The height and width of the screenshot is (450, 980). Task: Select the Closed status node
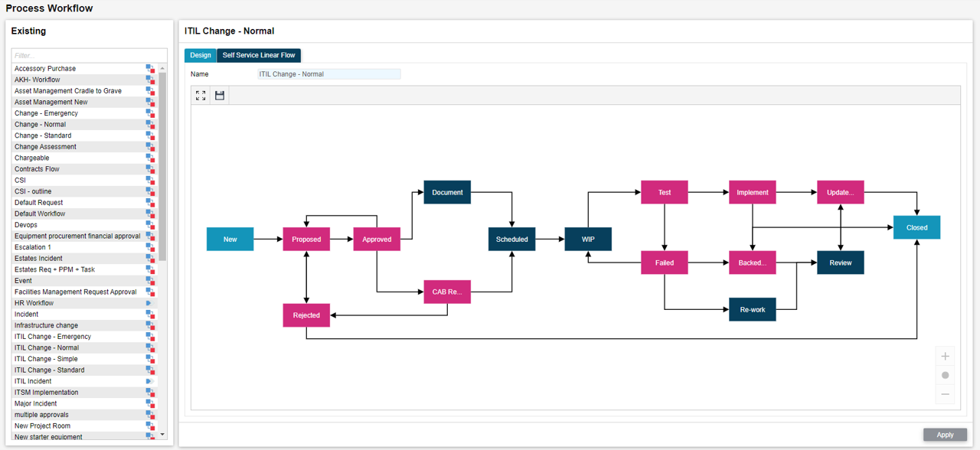coord(916,227)
